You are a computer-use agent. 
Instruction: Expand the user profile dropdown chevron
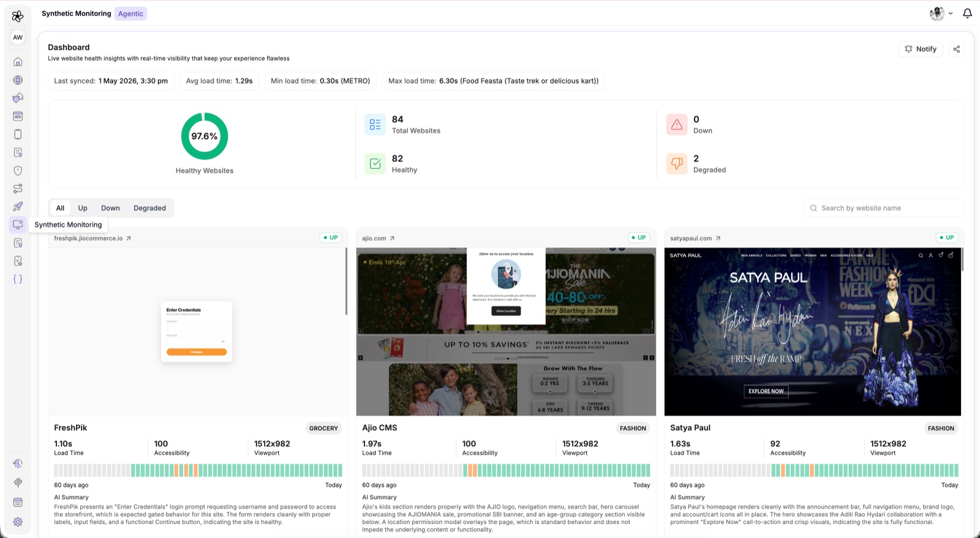(951, 13)
